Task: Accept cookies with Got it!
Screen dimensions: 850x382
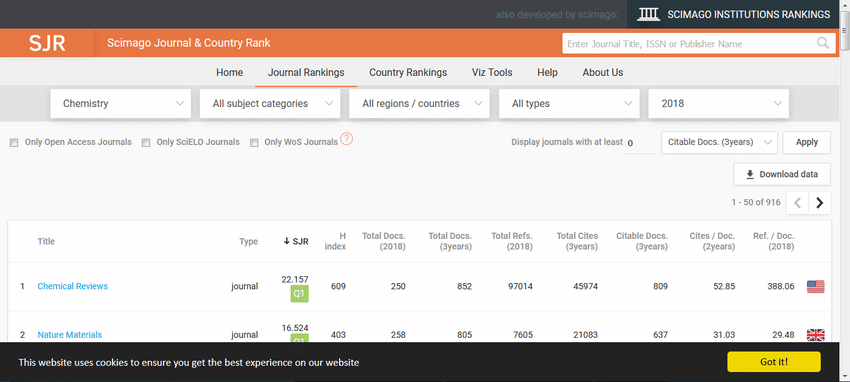Action: tap(774, 362)
